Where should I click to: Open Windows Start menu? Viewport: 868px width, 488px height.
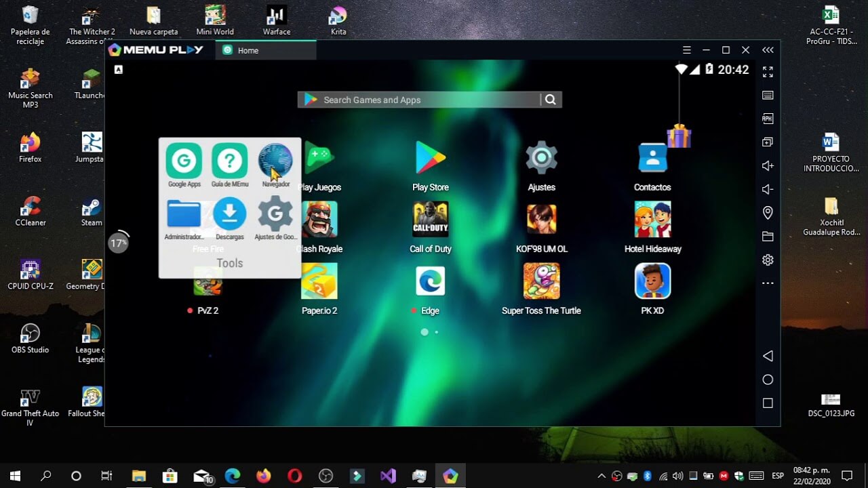point(15,476)
